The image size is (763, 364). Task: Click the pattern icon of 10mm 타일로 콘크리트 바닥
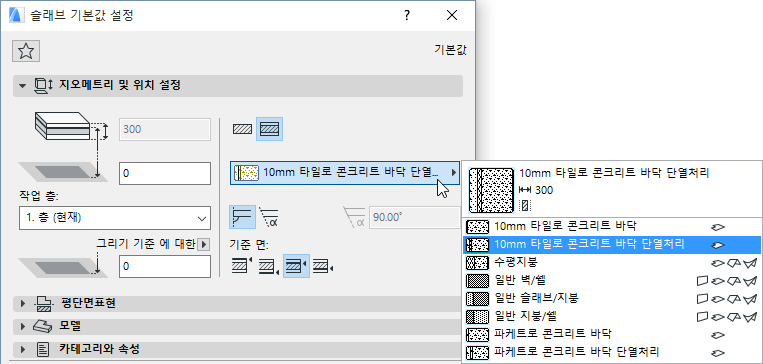[x=477, y=227]
